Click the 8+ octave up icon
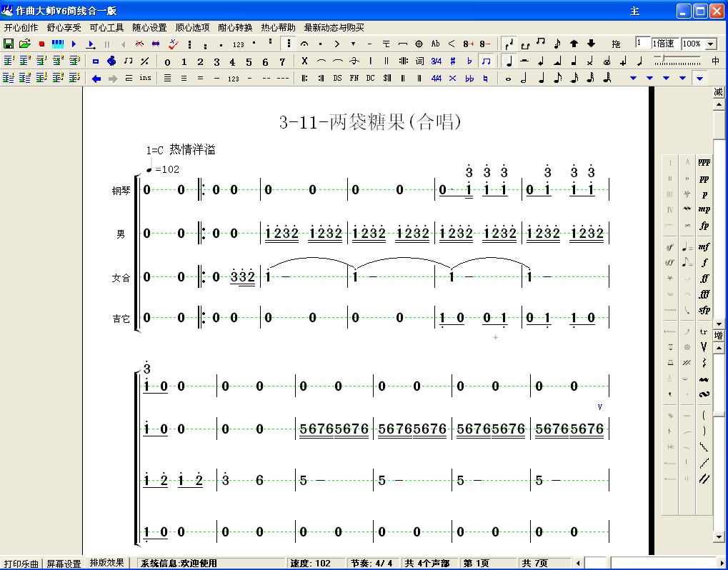This screenshot has width=728, height=570. point(469,44)
